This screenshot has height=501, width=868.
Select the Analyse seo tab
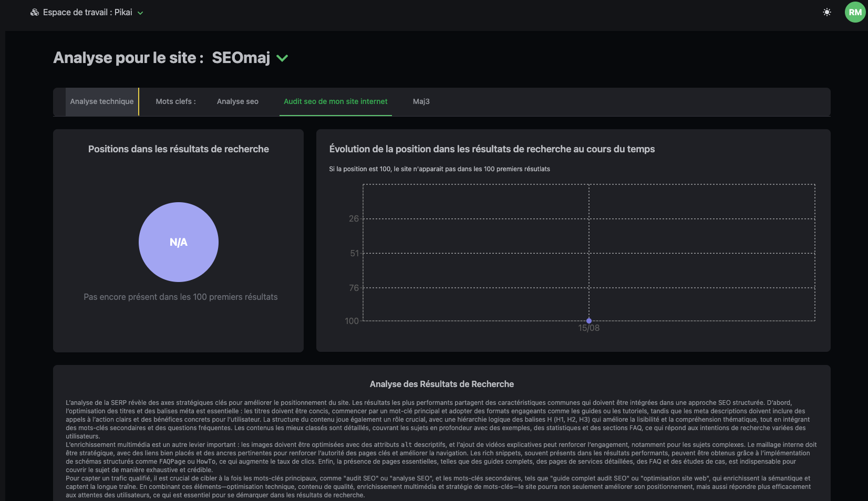tap(237, 101)
